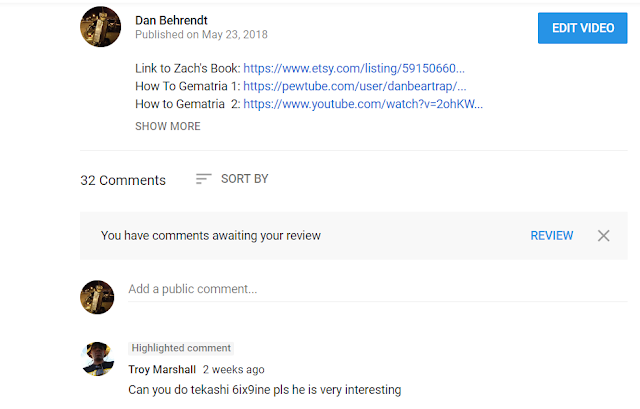Click the 'Published on May 23, 2018' date

(201, 35)
